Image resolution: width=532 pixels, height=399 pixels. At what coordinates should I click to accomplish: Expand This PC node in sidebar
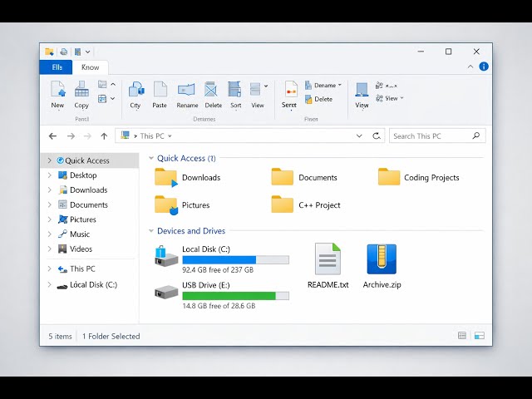(x=50, y=268)
